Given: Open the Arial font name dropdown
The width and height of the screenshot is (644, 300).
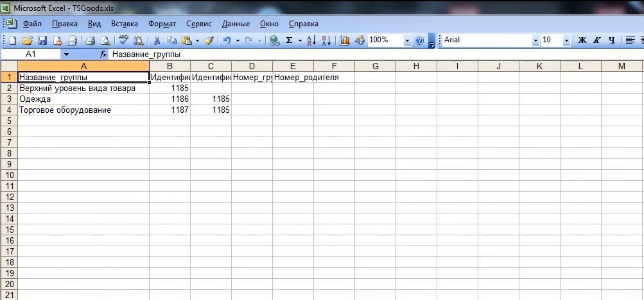Looking at the screenshot, I should click(x=535, y=40).
